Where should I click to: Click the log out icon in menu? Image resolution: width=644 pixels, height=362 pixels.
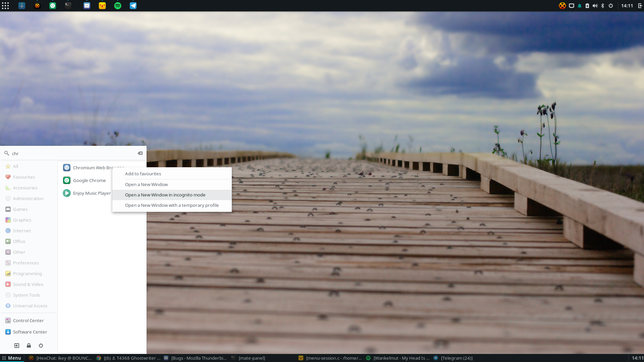pos(17,346)
